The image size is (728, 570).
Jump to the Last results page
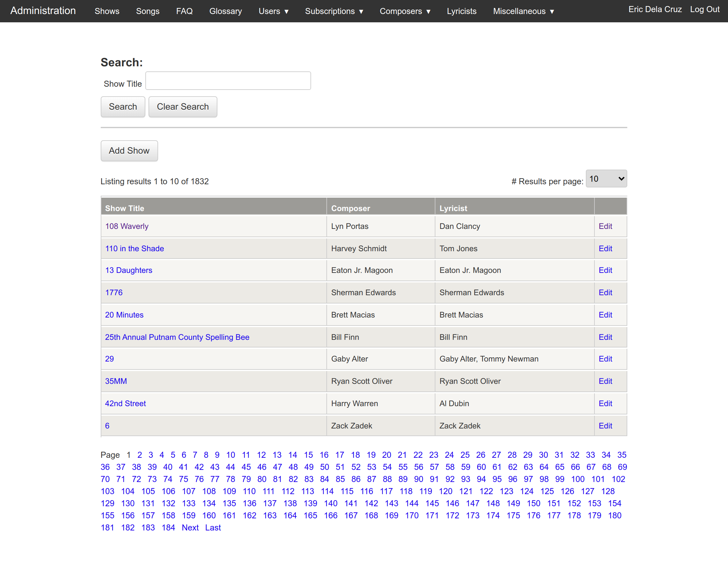213,528
